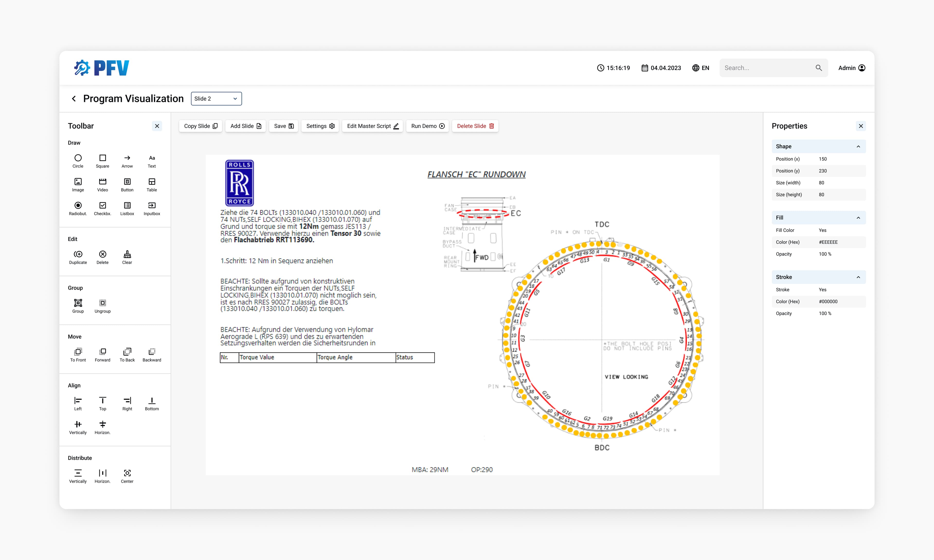
Task: Group the selected elements
Action: pos(78,306)
